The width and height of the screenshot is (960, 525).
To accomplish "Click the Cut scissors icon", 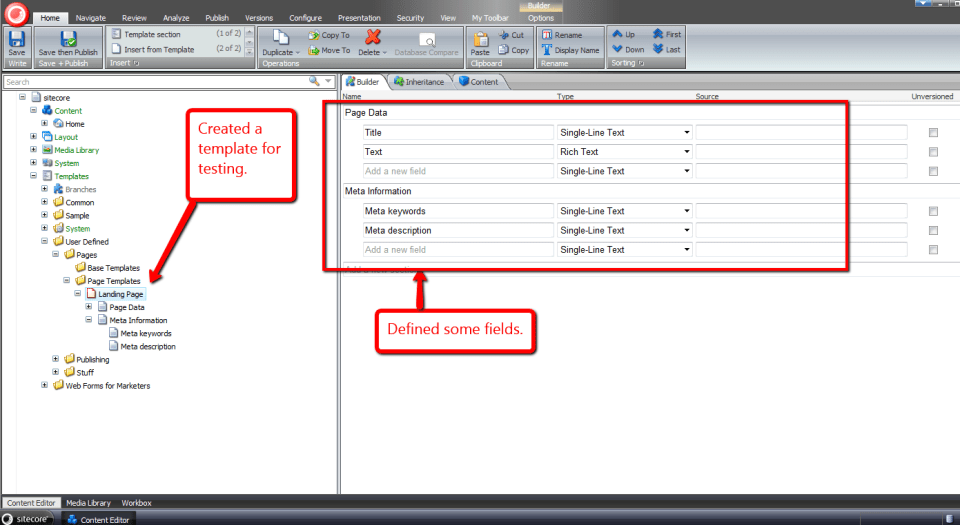I will click(511, 35).
